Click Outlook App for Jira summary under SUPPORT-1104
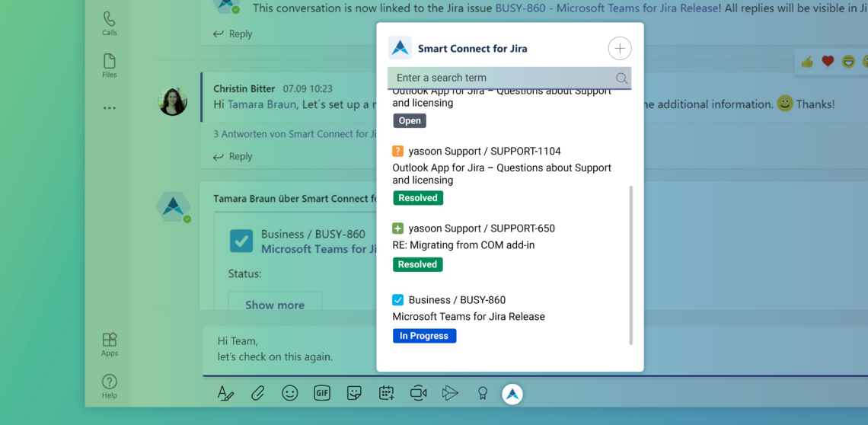The height and width of the screenshot is (425, 868). [x=502, y=174]
